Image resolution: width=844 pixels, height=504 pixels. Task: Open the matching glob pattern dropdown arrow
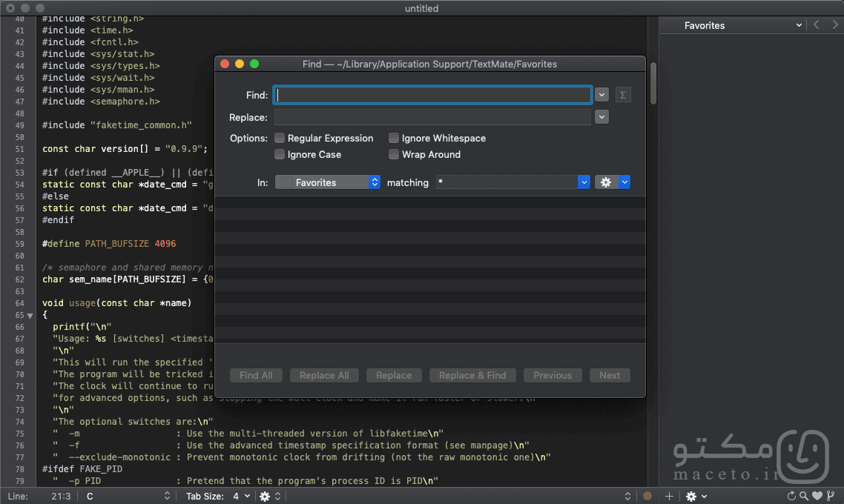coord(584,182)
